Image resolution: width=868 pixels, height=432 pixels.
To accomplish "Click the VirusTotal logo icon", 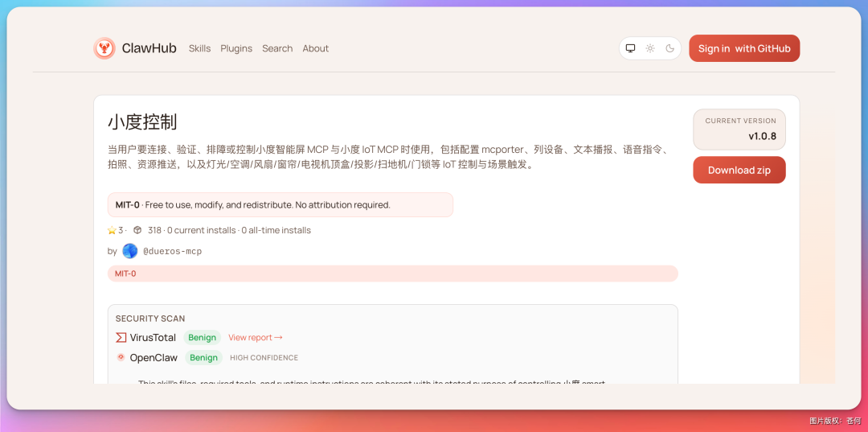I will point(121,337).
